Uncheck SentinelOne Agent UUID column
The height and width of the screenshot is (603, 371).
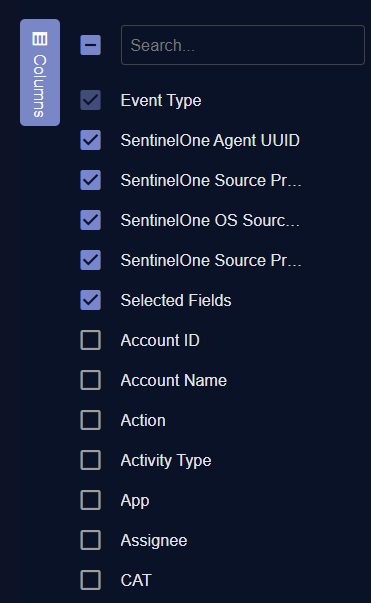pyautogui.click(x=91, y=140)
